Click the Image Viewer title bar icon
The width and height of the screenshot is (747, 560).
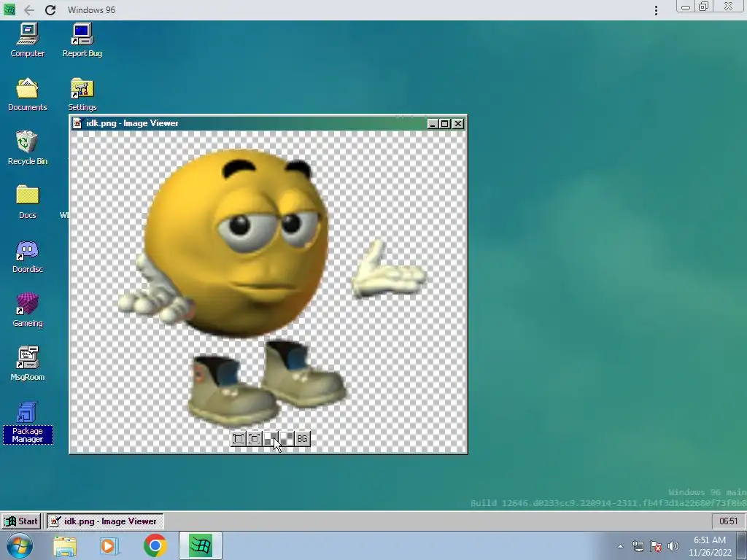tap(77, 123)
